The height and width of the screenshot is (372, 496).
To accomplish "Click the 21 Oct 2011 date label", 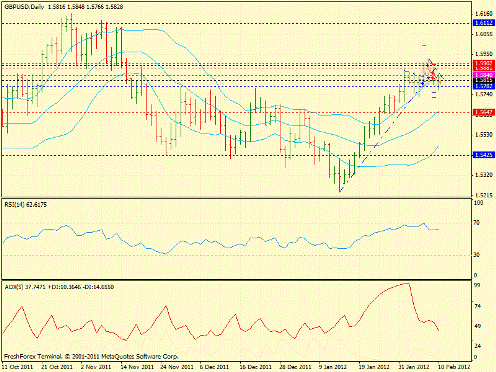I will (57, 367).
